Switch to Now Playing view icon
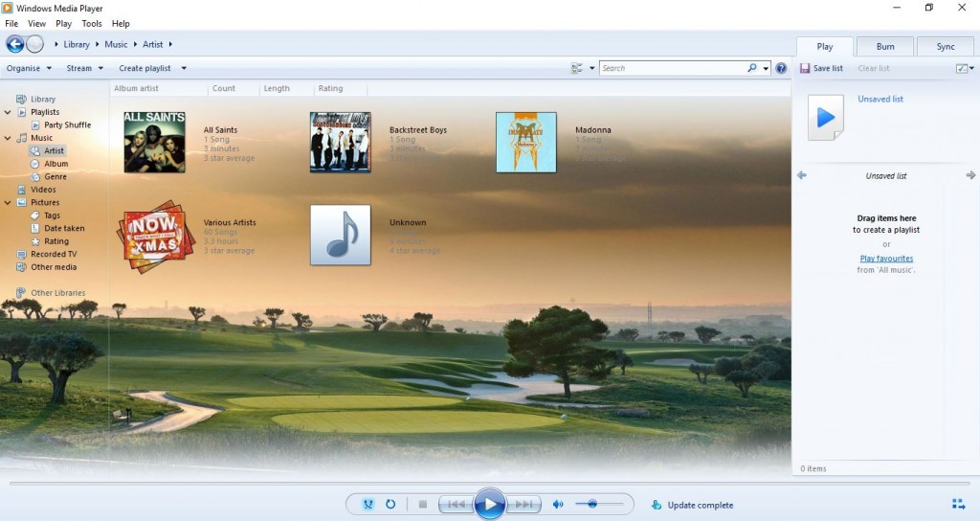 coord(958,504)
